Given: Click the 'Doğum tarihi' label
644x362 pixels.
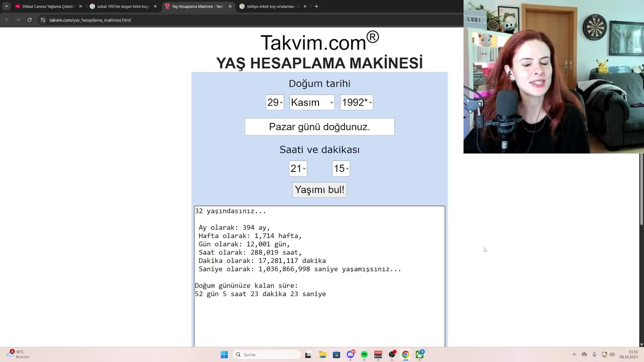Looking at the screenshot, I should coord(319,83).
